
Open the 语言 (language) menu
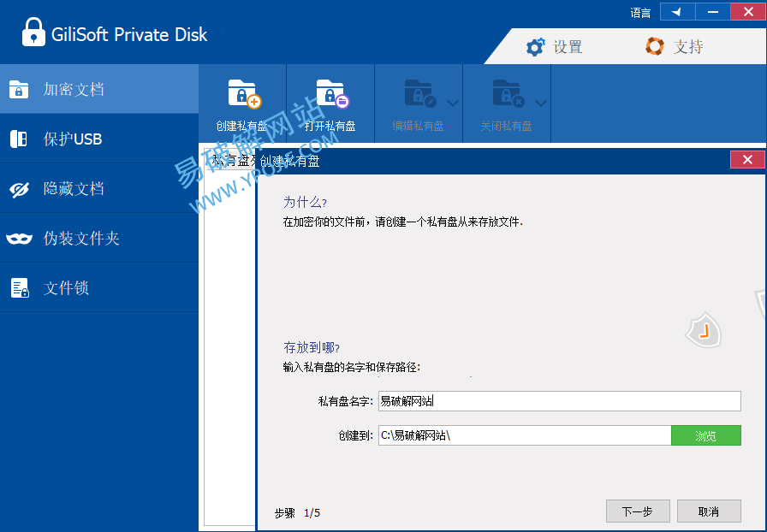(x=640, y=13)
